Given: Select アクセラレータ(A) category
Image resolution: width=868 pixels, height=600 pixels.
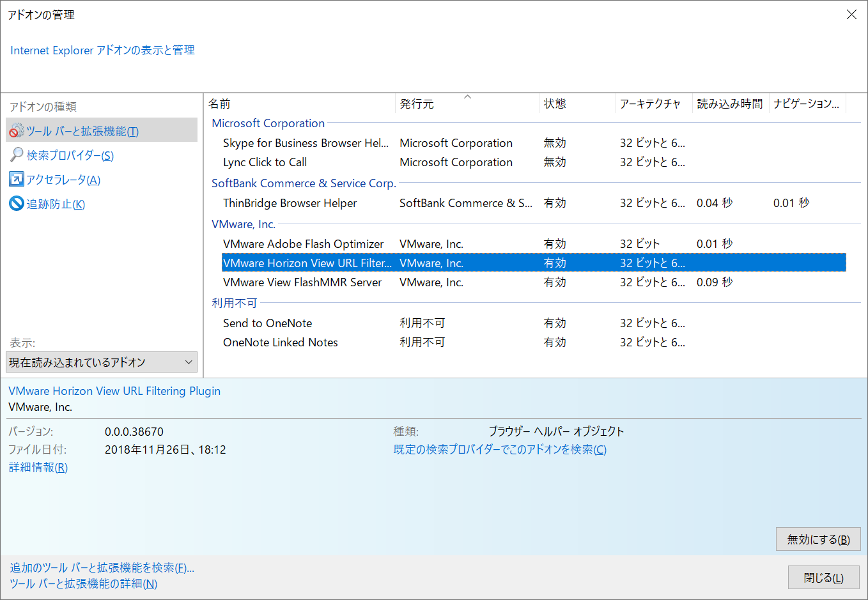Looking at the screenshot, I should (63, 180).
